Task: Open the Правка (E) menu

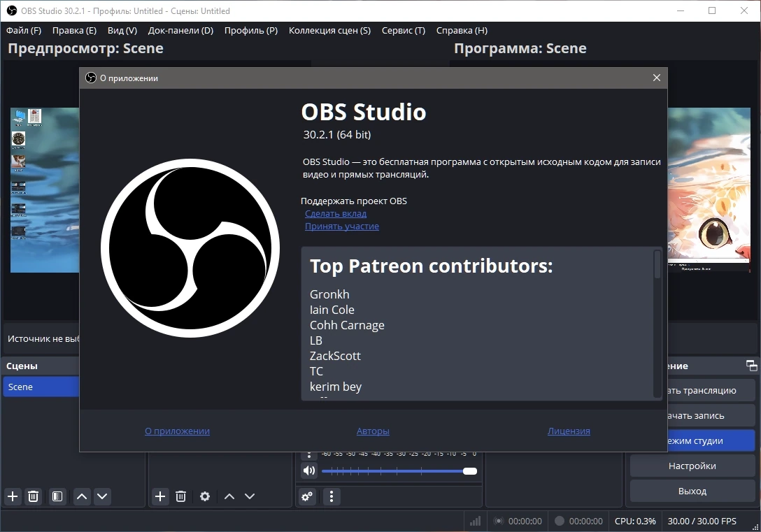Action: (x=74, y=30)
